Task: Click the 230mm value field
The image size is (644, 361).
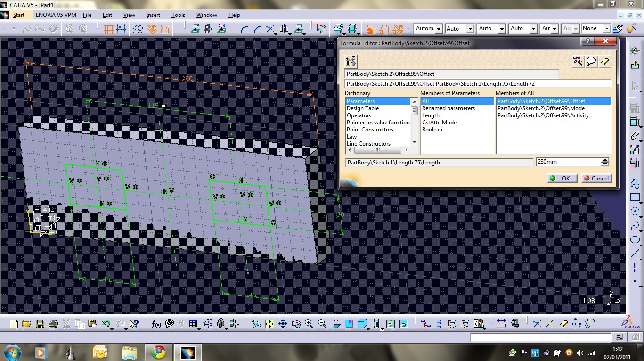Action: click(x=568, y=162)
